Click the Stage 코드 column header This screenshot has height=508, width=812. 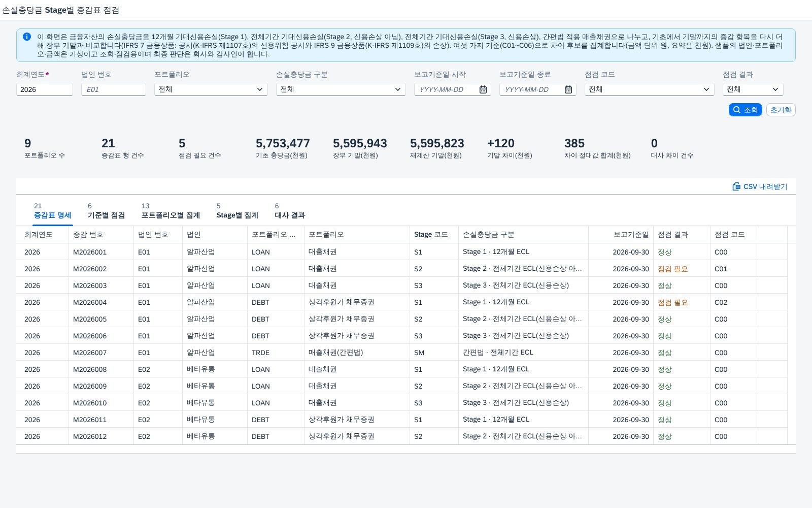tap(434, 235)
